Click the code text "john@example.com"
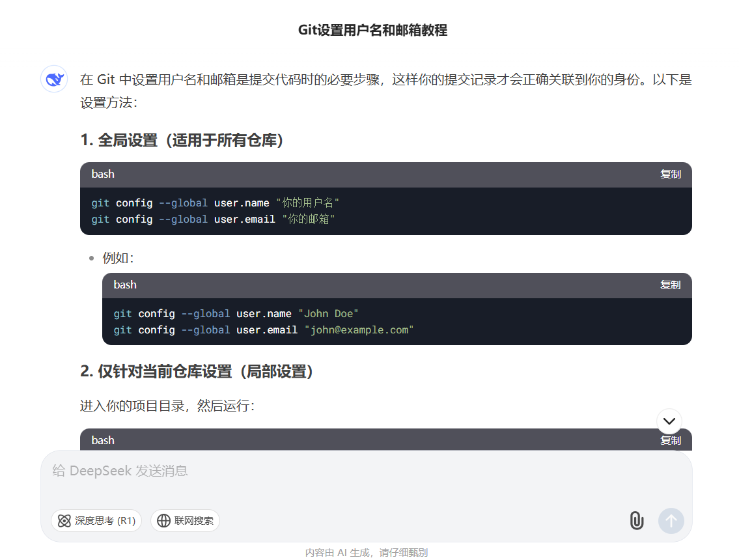The height and width of the screenshot is (560, 739). (x=359, y=330)
